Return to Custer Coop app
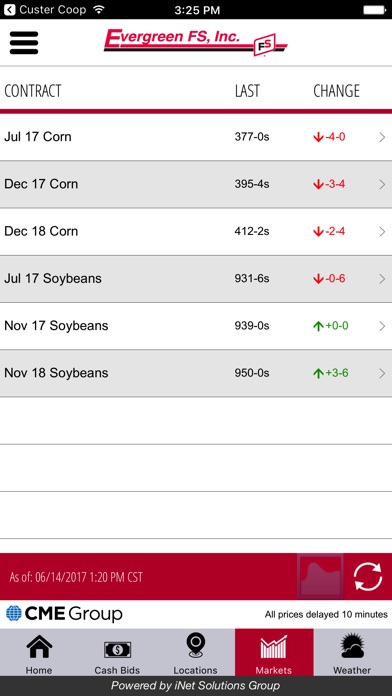392x696 pixels. point(45,9)
